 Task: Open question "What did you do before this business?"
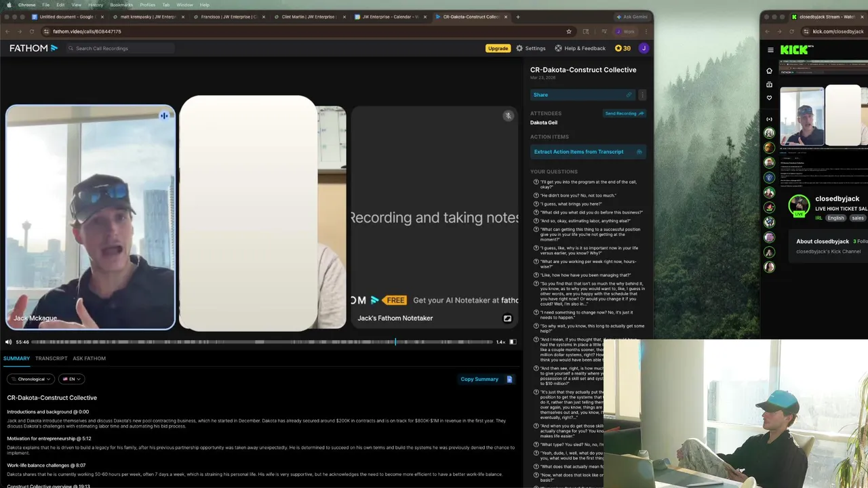591,212
